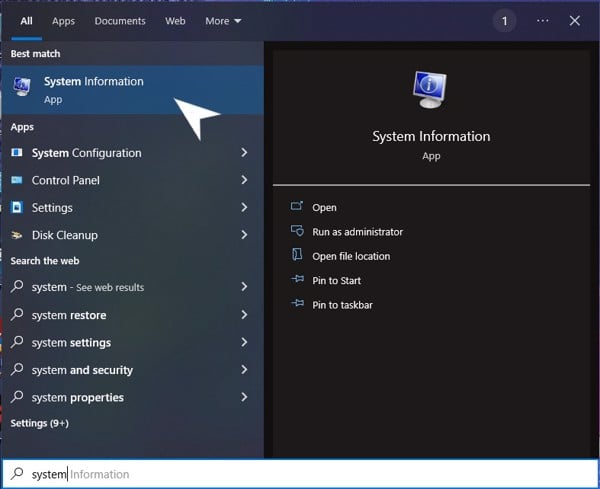Expand 'system properties' suggestion chevron
The image size is (600, 489).
(x=244, y=397)
